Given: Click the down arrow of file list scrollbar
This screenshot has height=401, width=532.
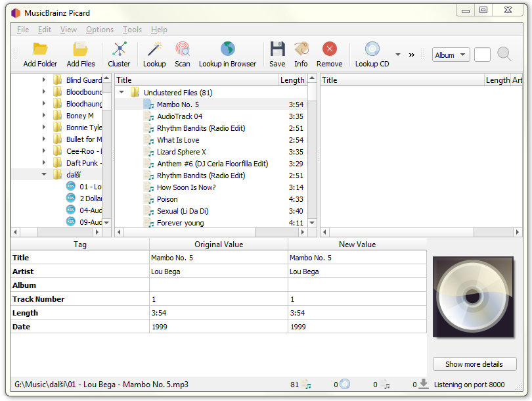Looking at the screenshot, I should point(312,223).
